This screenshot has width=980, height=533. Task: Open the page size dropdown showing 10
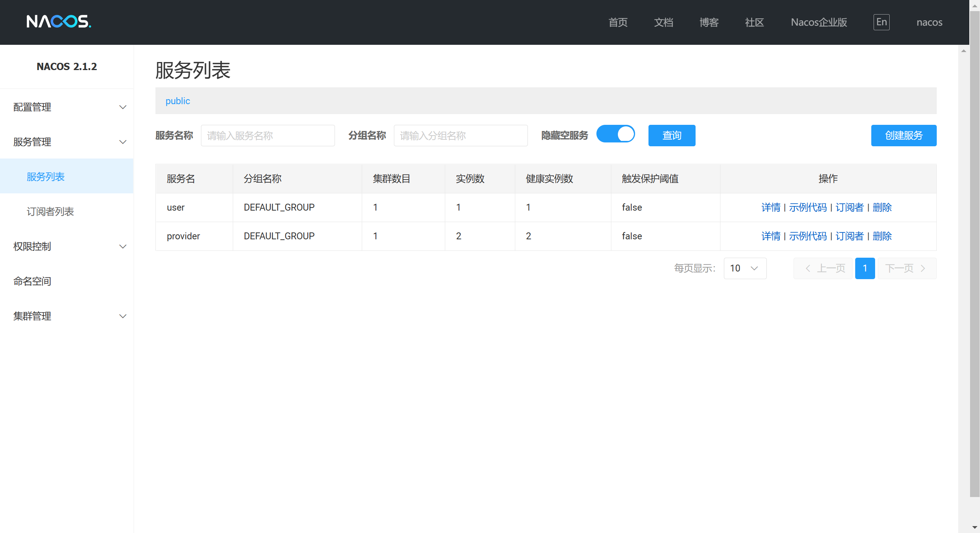click(x=745, y=268)
